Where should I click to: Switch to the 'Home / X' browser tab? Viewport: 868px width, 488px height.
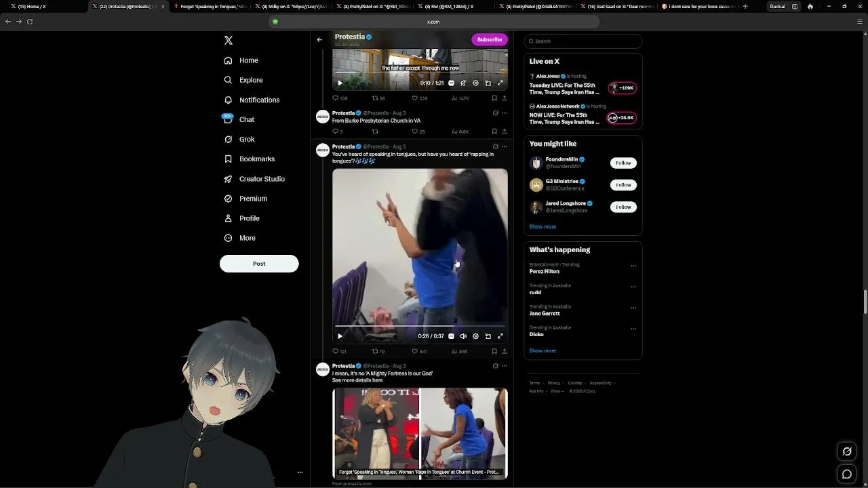pos(44,7)
